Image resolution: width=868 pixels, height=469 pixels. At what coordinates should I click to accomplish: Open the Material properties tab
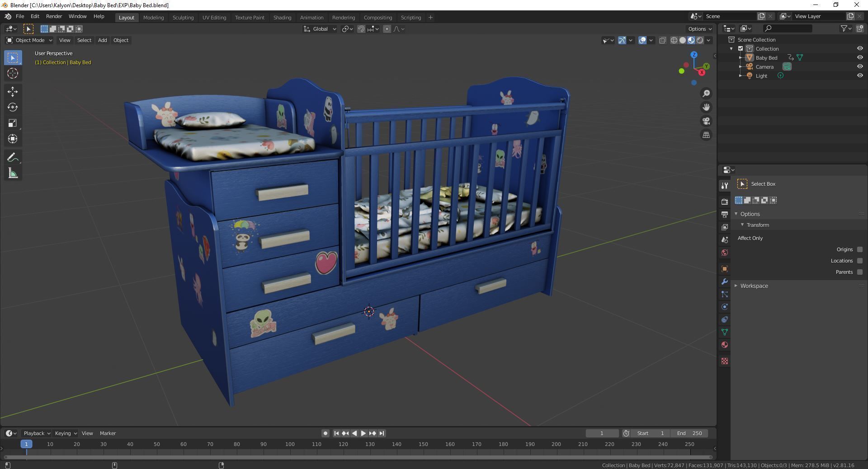[725, 345]
